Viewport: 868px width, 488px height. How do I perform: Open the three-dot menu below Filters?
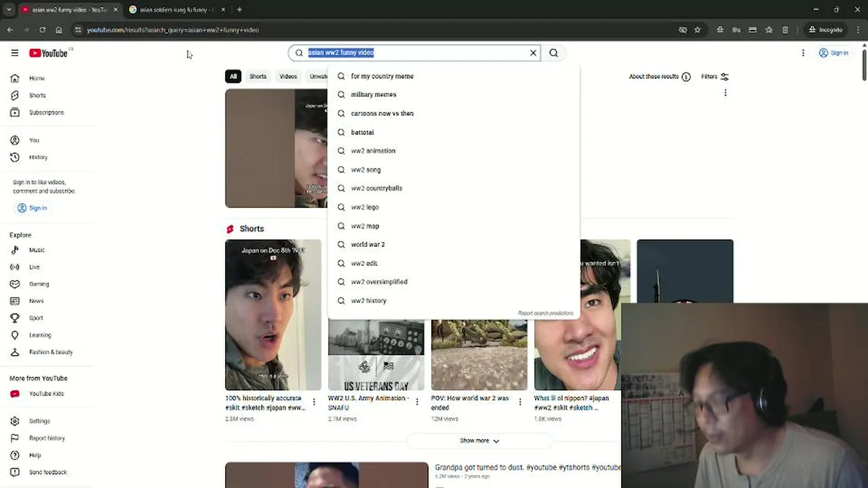(x=725, y=93)
